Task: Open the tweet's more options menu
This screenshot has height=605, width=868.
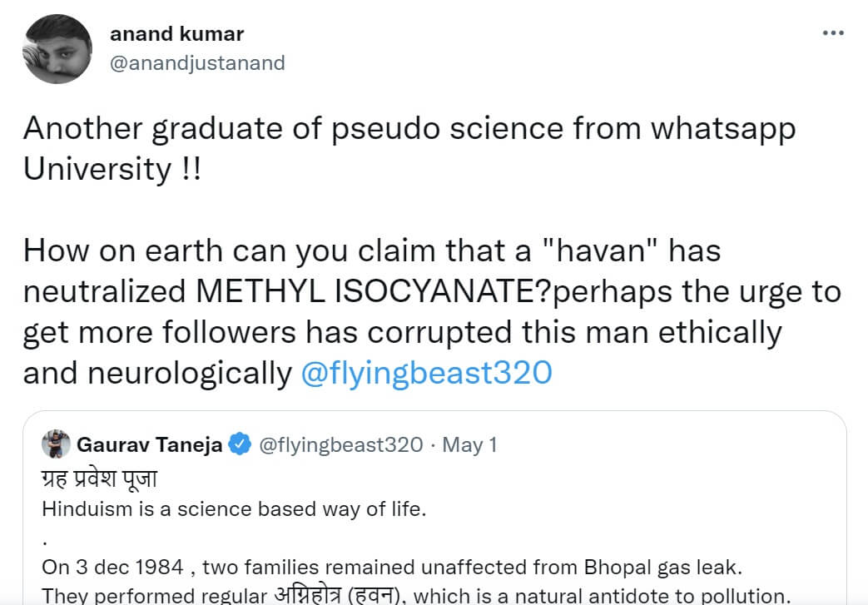Action: [x=832, y=32]
